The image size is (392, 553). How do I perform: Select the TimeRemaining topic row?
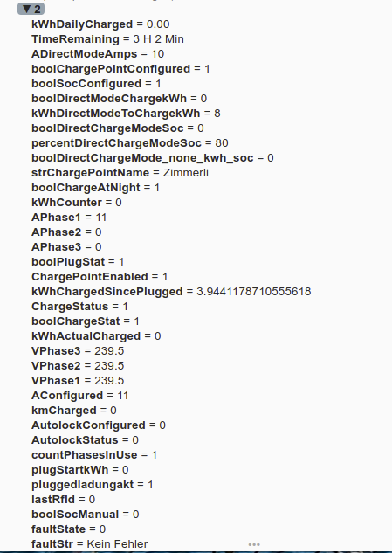[x=107, y=39]
